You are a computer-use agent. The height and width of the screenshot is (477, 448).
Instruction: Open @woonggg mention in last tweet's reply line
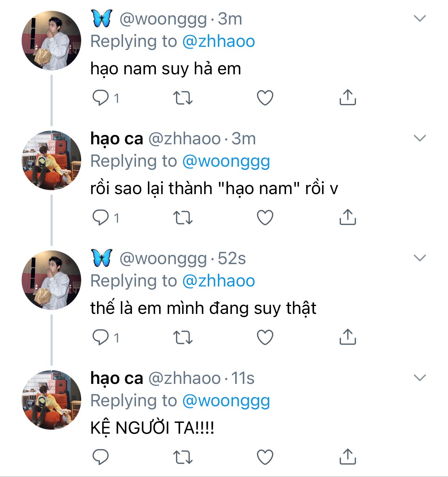click(x=226, y=401)
